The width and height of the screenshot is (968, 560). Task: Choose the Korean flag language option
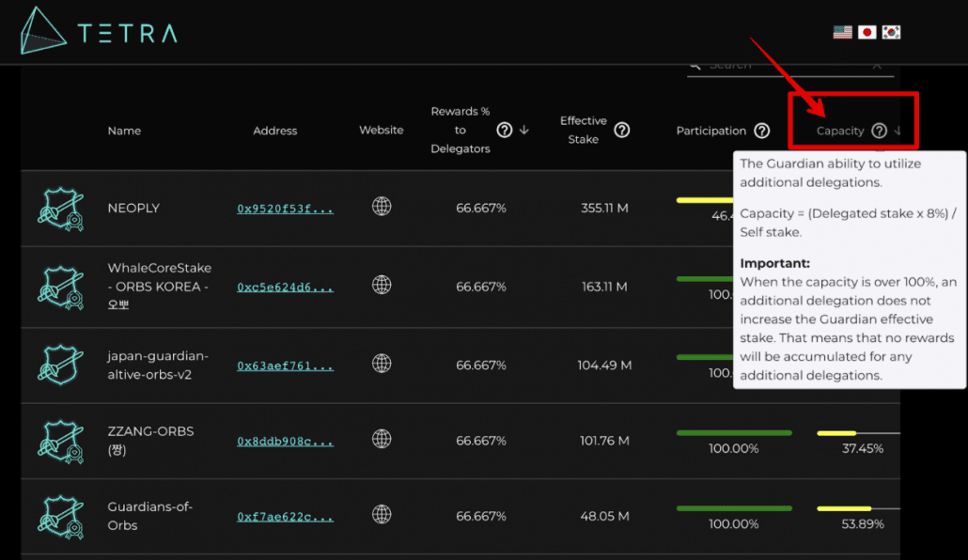891,32
